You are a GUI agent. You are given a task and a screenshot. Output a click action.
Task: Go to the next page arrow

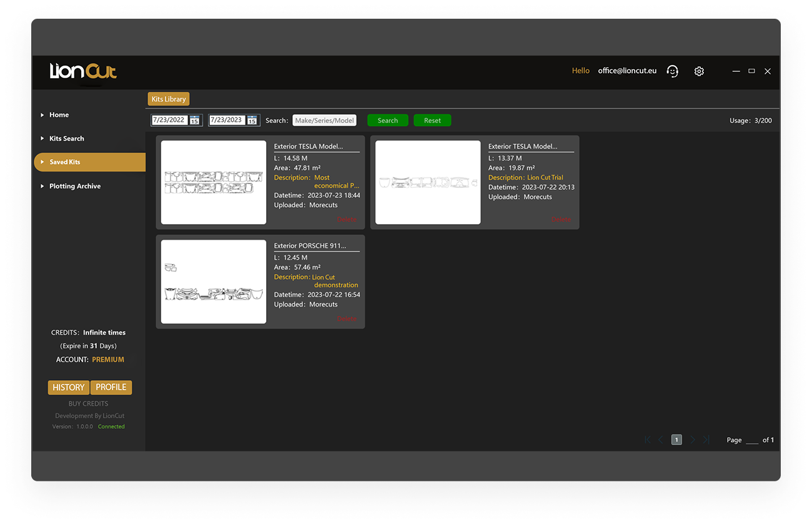tap(692, 439)
